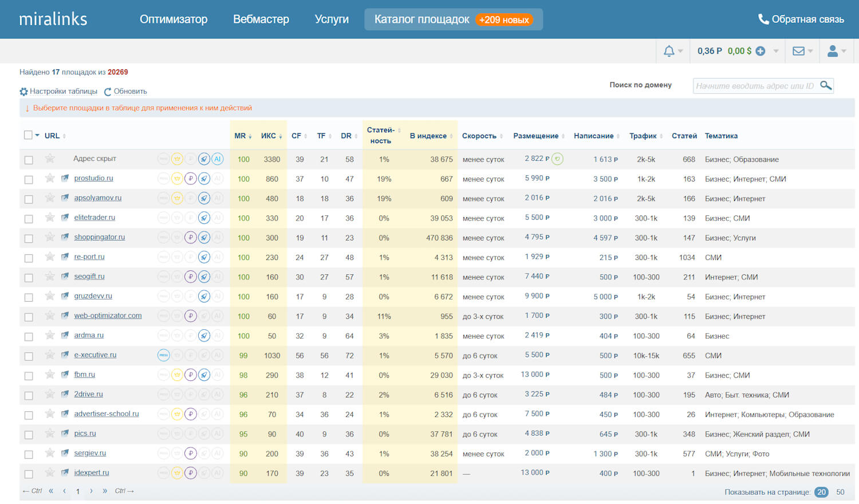Tick the checkbox for shoppingator.ru
The height and width of the screenshot is (504, 859).
pos(29,238)
